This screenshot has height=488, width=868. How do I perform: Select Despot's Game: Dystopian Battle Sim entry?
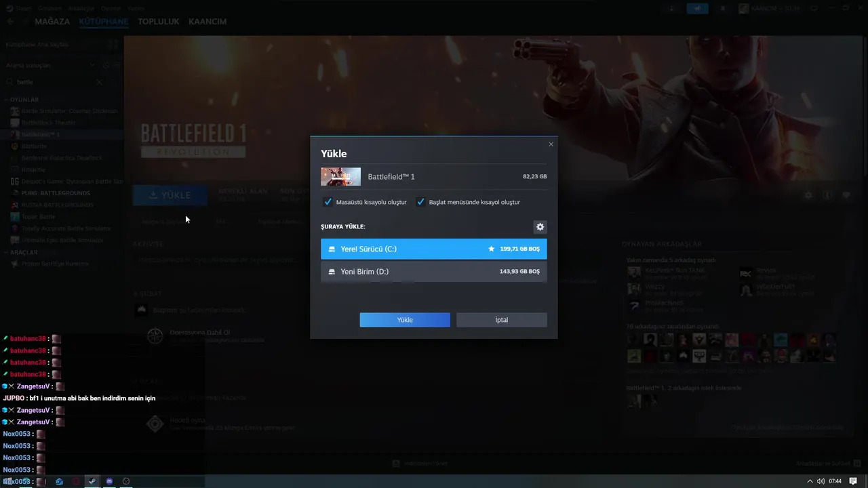click(66, 181)
